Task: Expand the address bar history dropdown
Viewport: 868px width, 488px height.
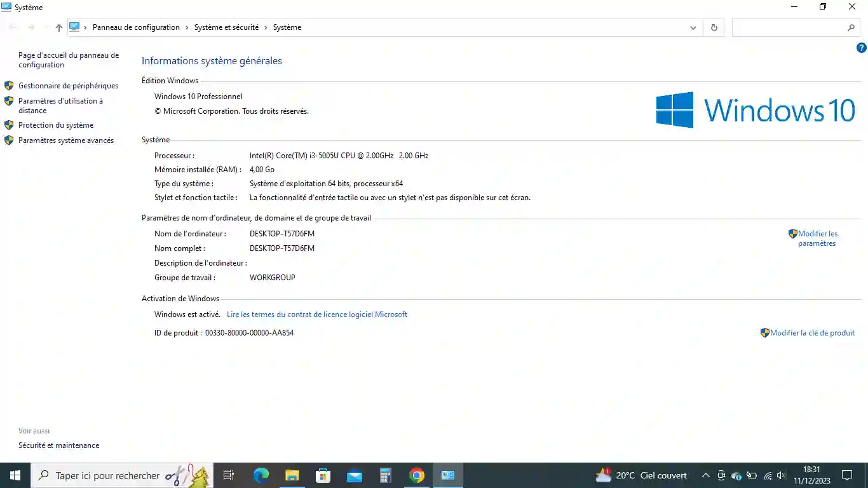Action: coord(693,27)
